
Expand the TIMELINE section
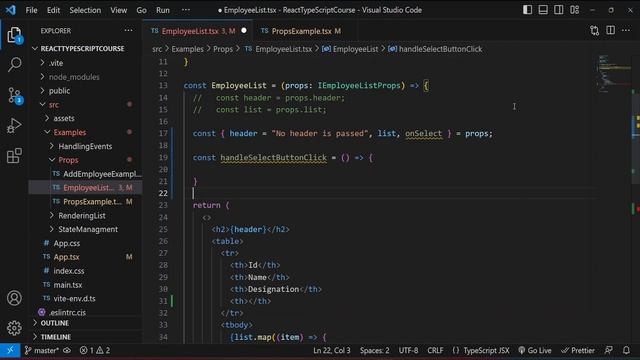click(56, 337)
